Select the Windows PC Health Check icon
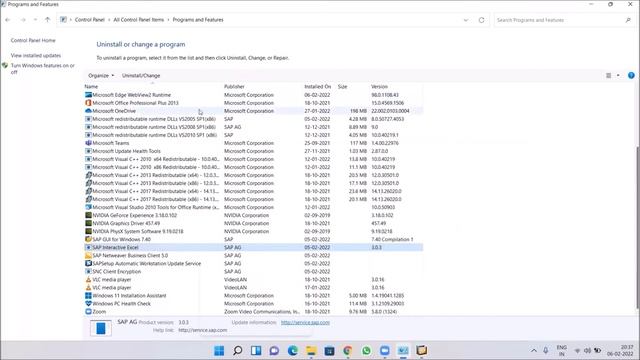Viewport: 640px width, 360px height. [x=88, y=303]
